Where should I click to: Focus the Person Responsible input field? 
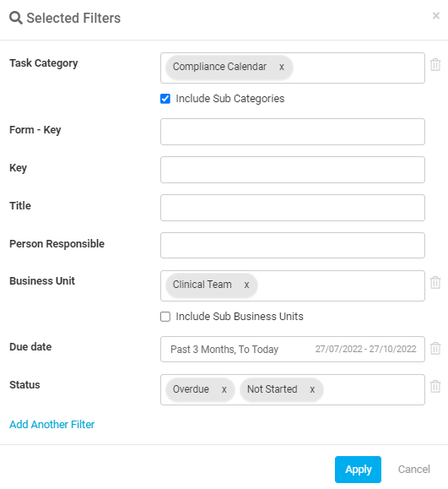(293, 245)
